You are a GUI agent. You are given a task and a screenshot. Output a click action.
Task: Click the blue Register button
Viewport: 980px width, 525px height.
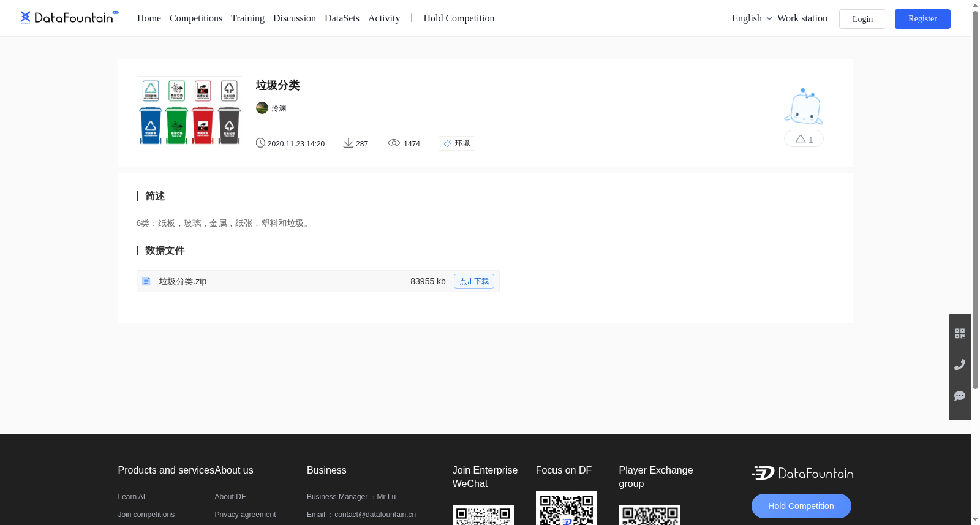[922, 19]
